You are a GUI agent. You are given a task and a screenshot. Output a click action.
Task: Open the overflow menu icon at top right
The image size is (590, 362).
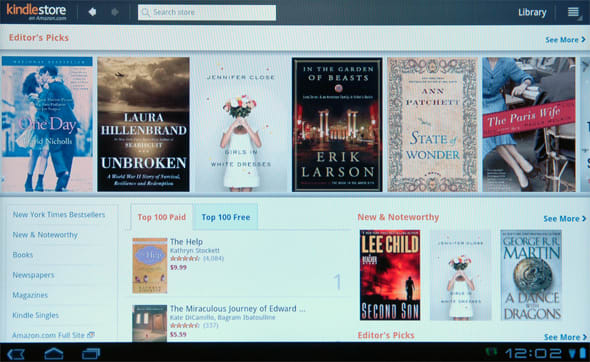coord(573,12)
